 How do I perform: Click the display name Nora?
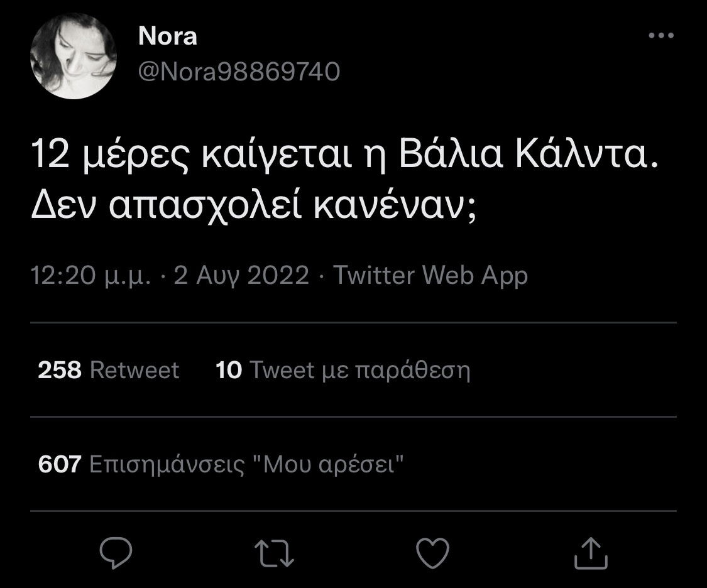pyautogui.click(x=167, y=36)
